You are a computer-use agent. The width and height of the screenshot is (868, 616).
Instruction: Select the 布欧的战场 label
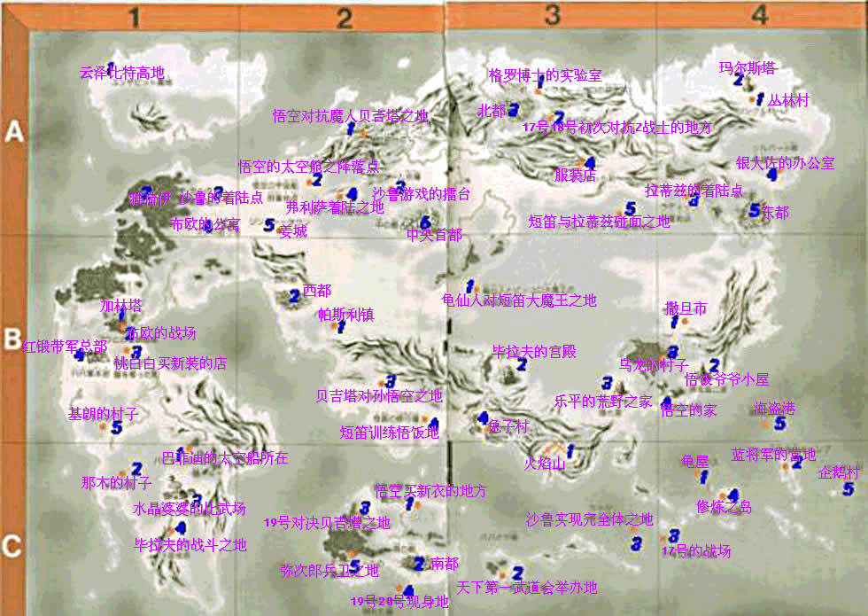(161, 333)
